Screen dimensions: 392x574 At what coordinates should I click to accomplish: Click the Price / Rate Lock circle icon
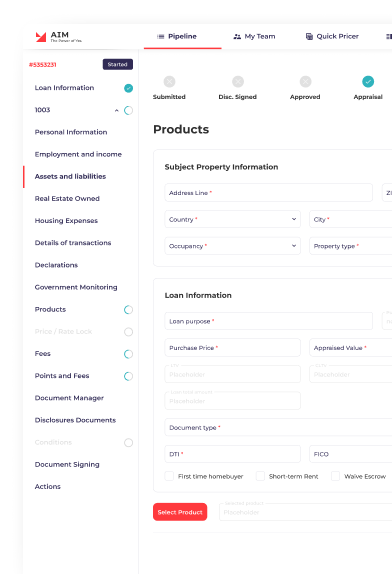point(128,332)
